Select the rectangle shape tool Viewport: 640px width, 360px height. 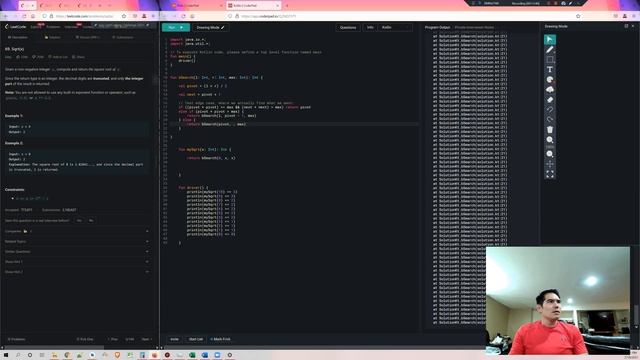550,60
